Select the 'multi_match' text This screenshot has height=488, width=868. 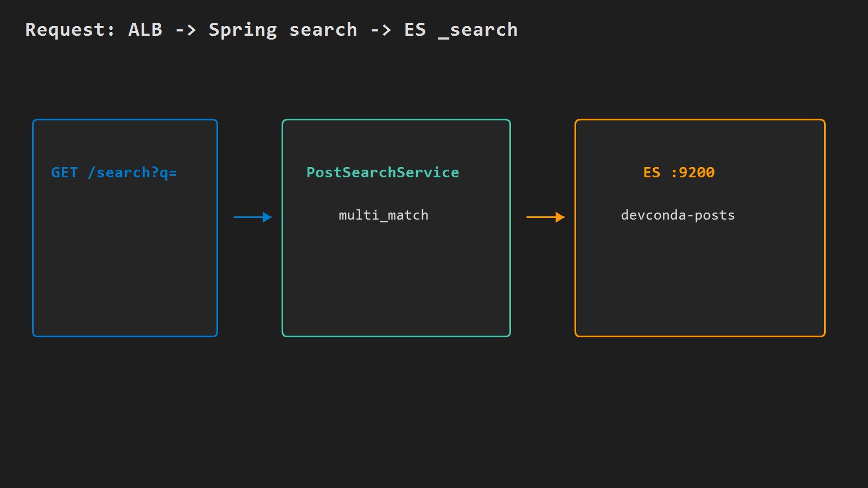tap(384, 215)
